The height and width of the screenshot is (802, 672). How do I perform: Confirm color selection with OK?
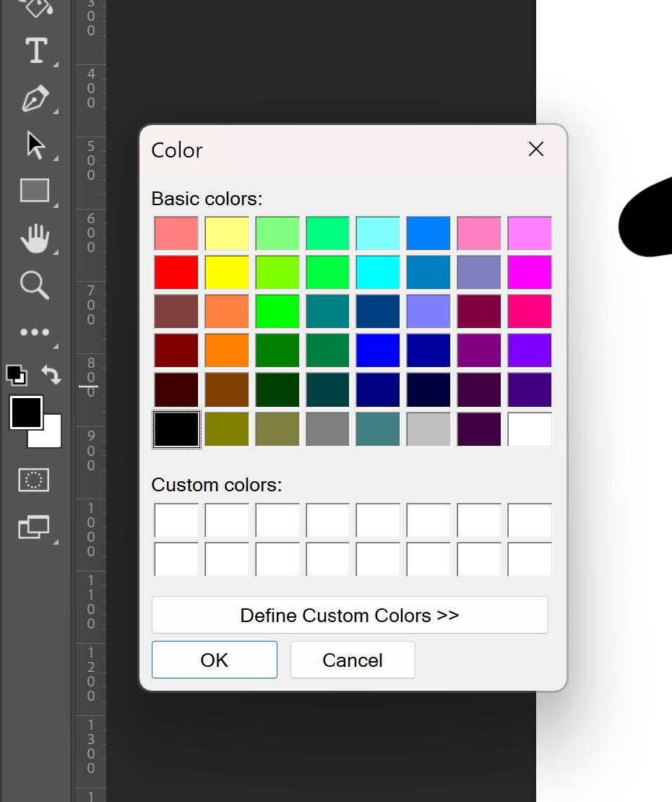(215, 659)
